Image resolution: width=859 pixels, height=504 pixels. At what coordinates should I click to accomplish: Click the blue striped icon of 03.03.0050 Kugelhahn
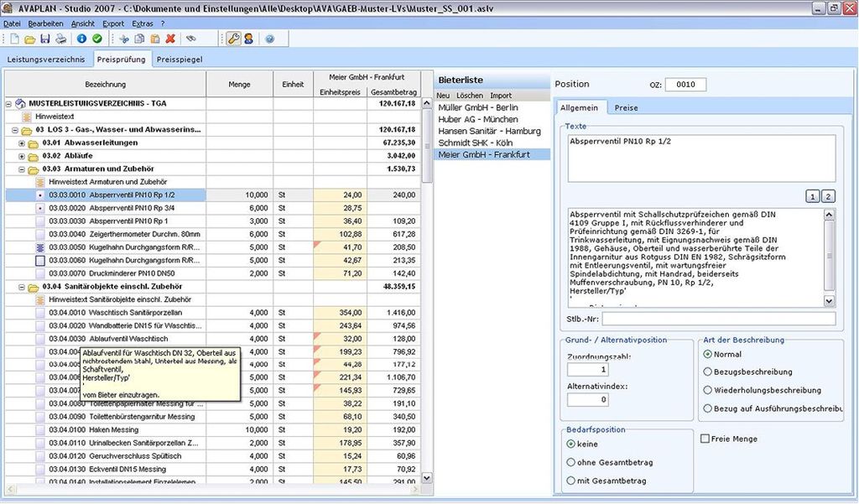coord(40,247)
